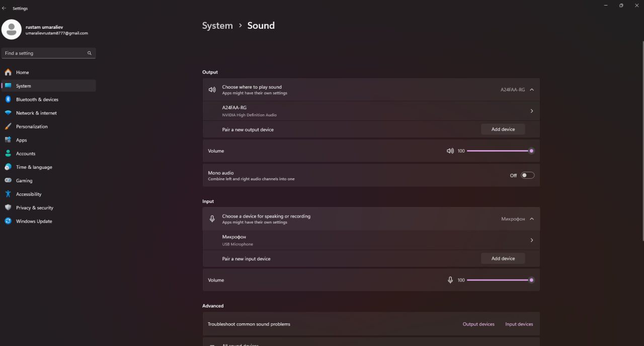Click the Gaming controller icon in sidebar
644x346 pixels.
tap(8, 180)
